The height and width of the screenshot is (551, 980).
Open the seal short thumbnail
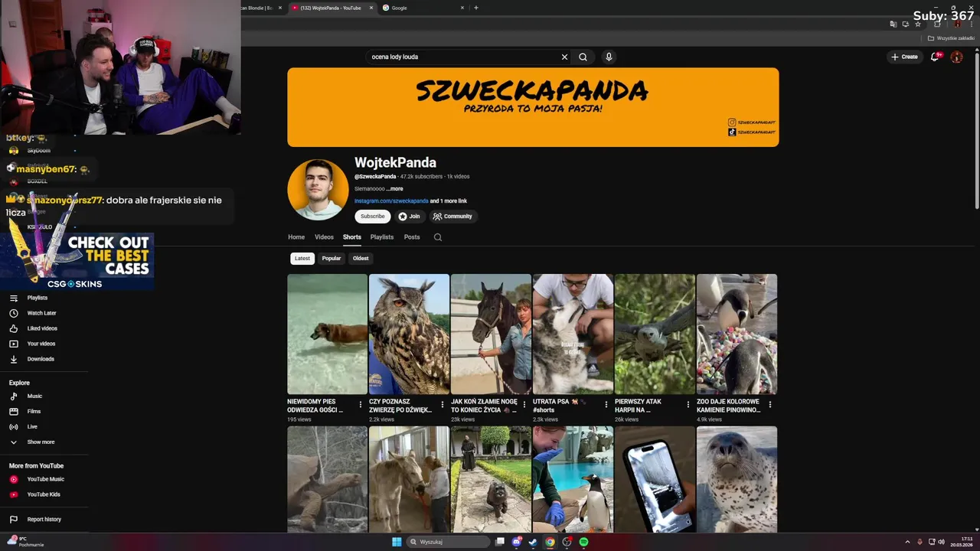point(737,479)
